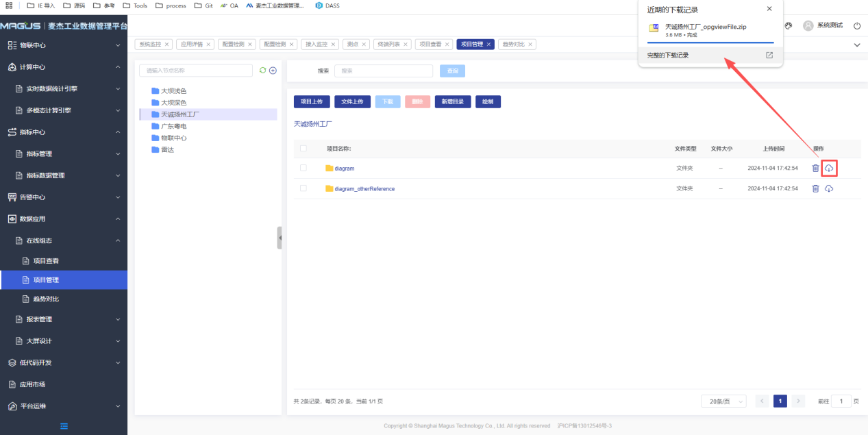Image resolution: width=868 pixels, height=435 pixels.
Task: Check the diagram_otherReference row checkbox
Action: point(303,188)
